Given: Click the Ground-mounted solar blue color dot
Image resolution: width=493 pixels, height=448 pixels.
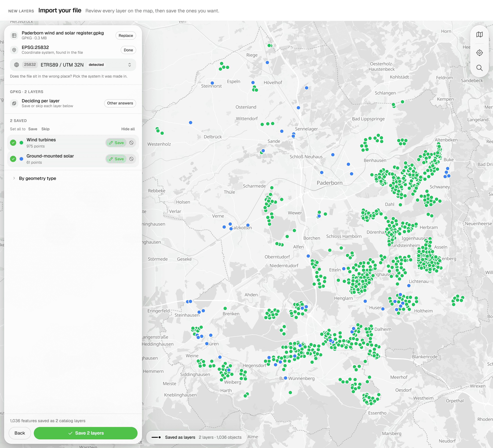Looking at the screenshot, I should (x=21, y=159).
